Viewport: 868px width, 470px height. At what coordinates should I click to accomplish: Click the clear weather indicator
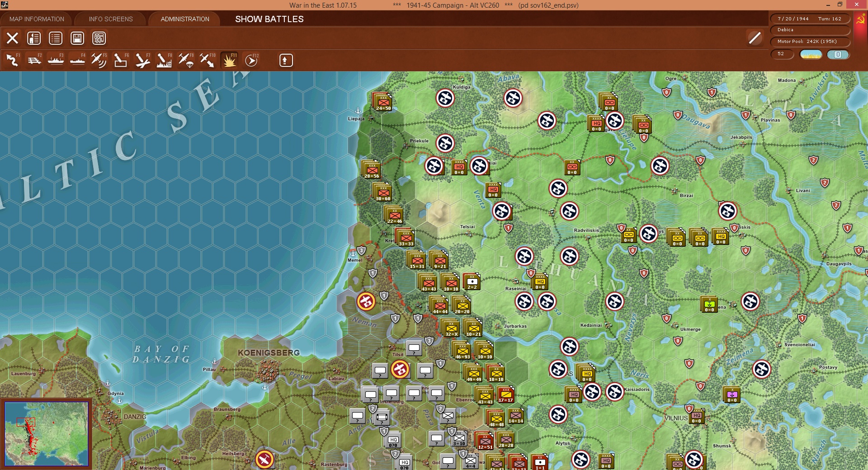(x=811, y=54)
